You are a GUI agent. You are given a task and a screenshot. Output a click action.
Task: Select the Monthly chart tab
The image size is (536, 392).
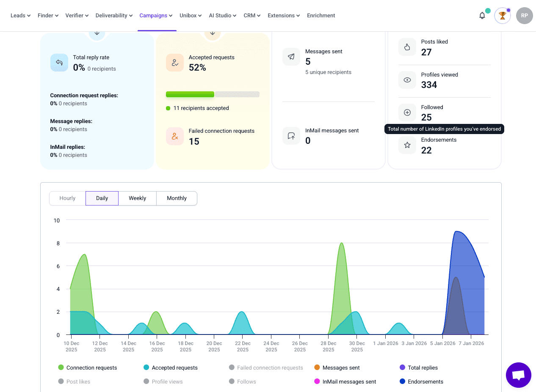coord(177,198)
